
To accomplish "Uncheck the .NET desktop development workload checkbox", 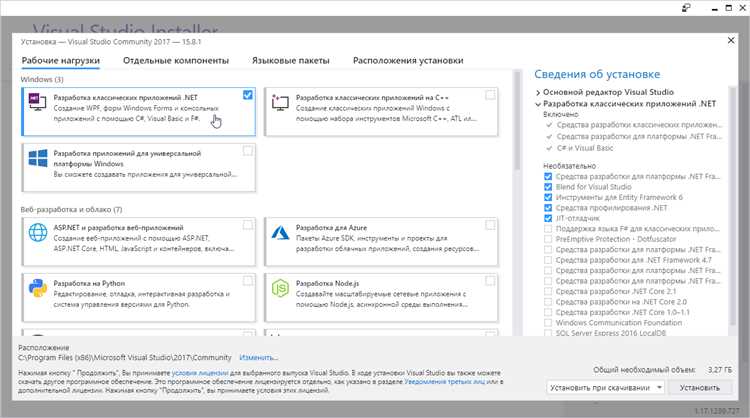I will tap(248, 95).
